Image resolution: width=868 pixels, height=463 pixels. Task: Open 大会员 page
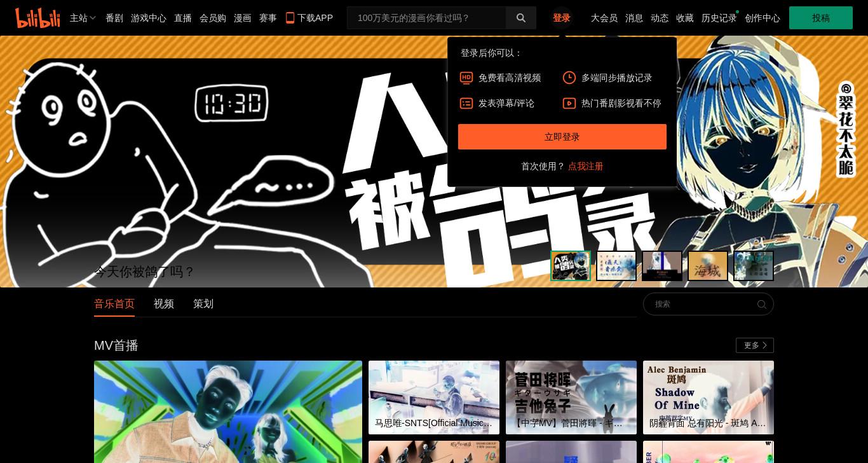pos(604,18)
